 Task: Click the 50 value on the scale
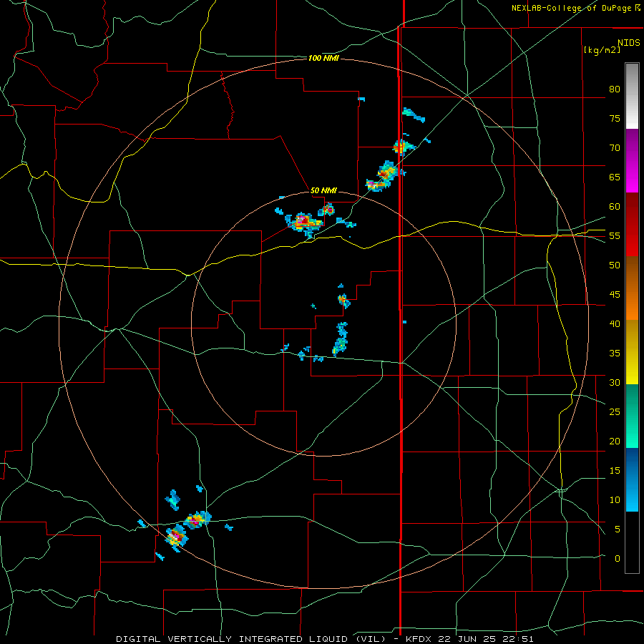615,265
